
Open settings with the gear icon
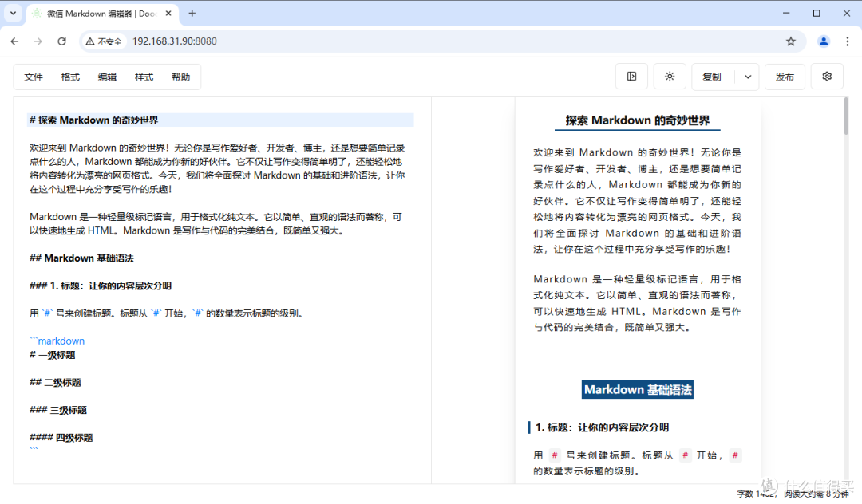(x=827, y=77)
